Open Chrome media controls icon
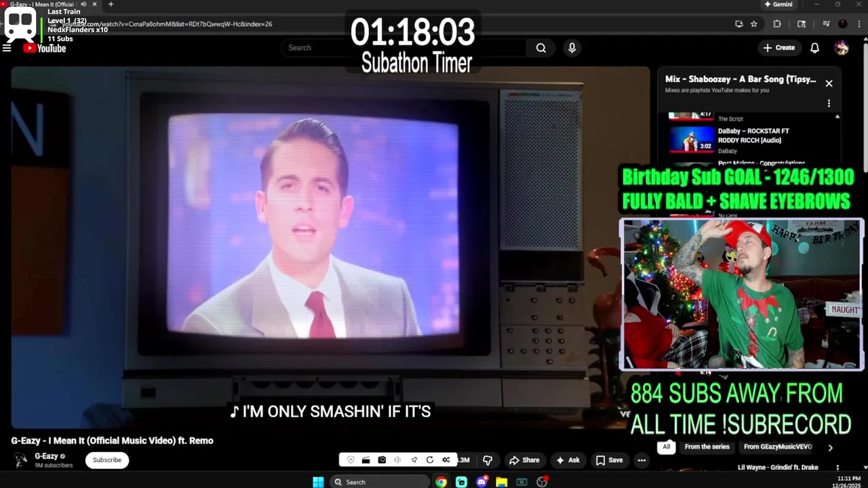The width and height of the screenshot is (868, 488). point(826,24)
